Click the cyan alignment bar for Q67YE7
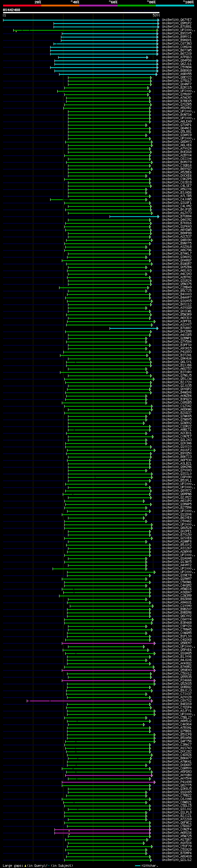 [x=81, y=20]
